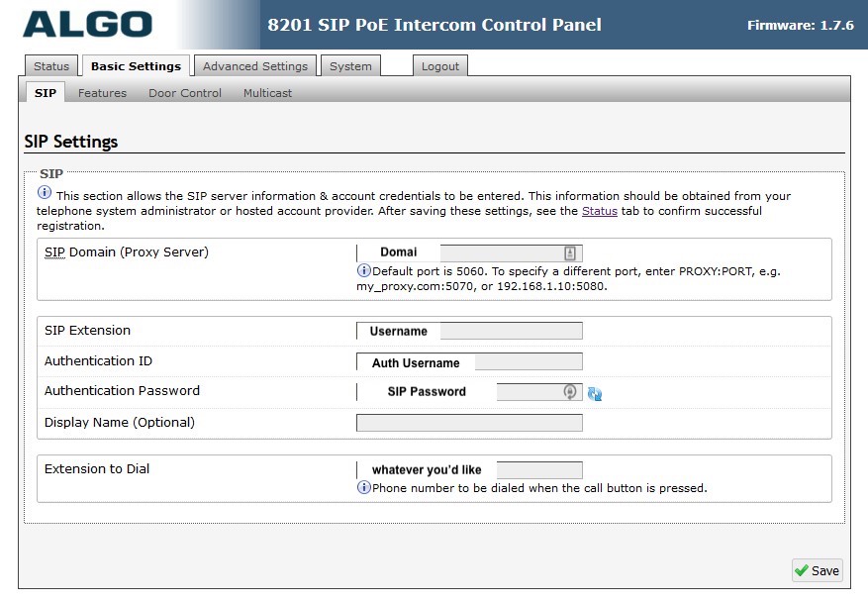The width and height of the screenshot is (868, 603).
Task: Click the Display Name input field
Action: point(469,421)
